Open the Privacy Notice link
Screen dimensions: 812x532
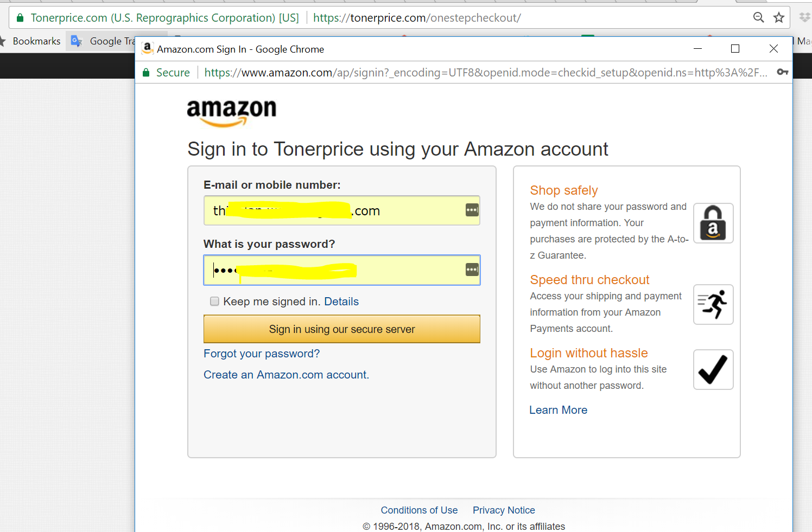[x=504, y=510]
